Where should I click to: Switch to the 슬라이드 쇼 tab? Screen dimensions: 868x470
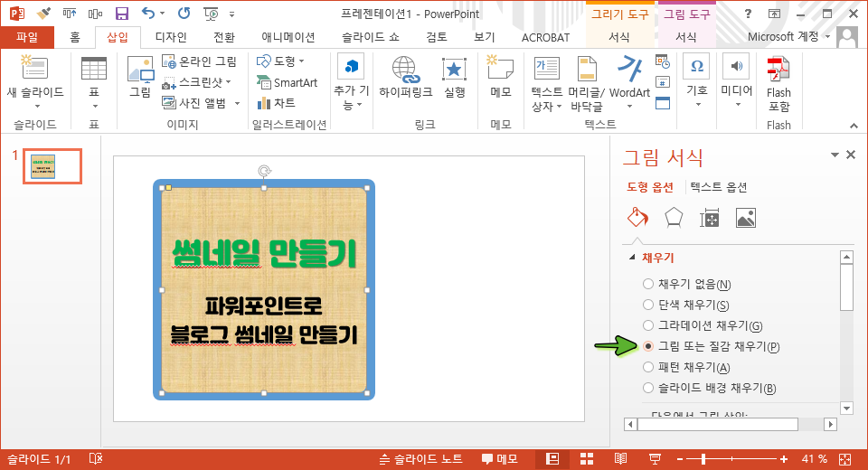point(371,37)
